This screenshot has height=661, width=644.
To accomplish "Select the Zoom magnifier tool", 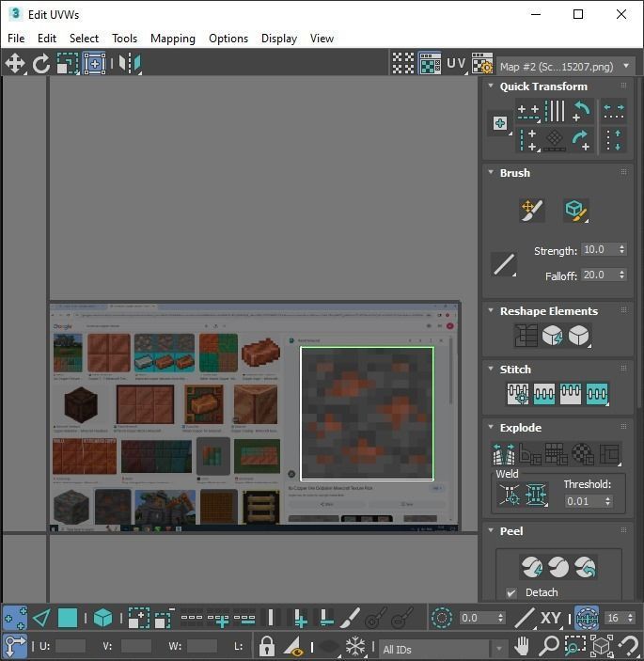I will [549, 646].
